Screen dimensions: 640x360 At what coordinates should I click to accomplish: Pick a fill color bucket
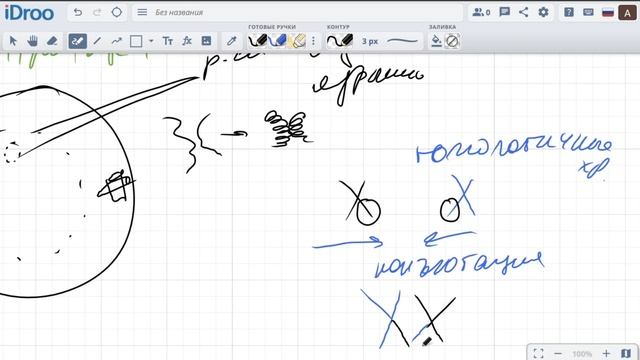[436, 41]
